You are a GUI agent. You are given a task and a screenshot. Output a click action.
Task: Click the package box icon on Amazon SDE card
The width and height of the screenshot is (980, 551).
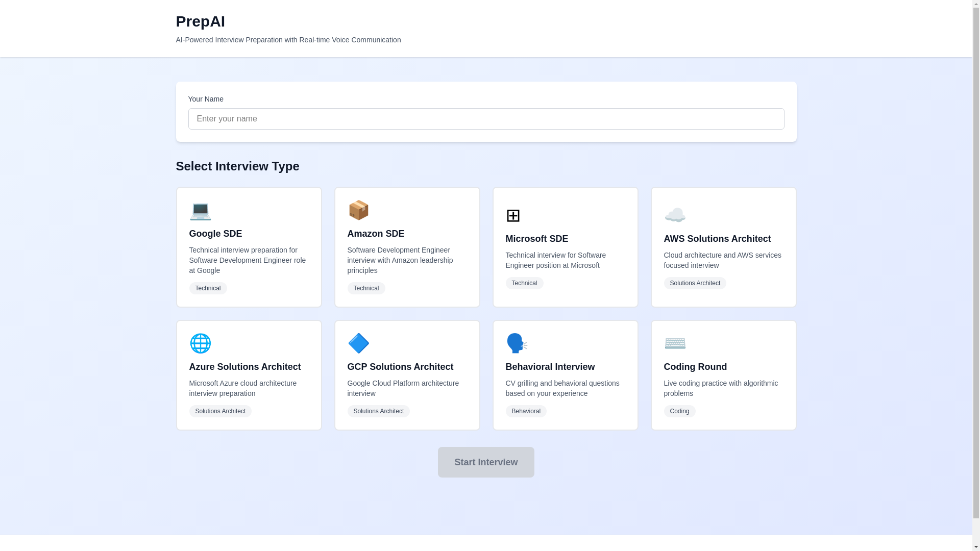click(358, 210)
